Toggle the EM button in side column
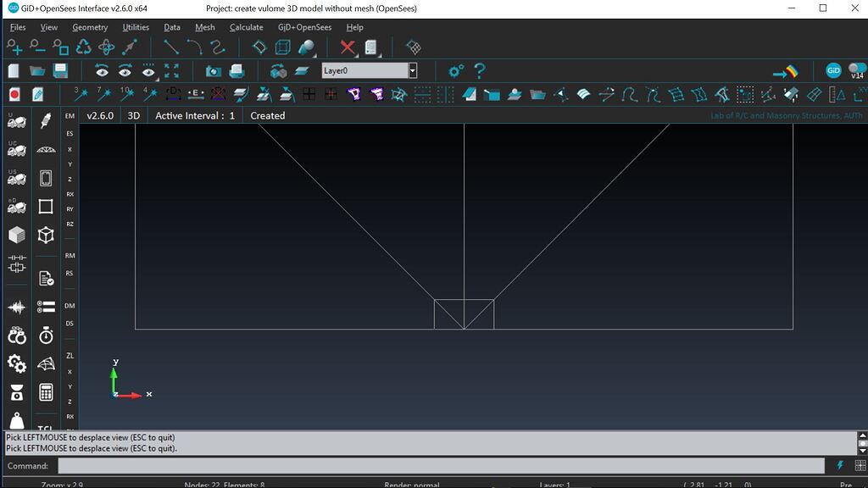Screen dimensions: 868x488 pos(70,115)
